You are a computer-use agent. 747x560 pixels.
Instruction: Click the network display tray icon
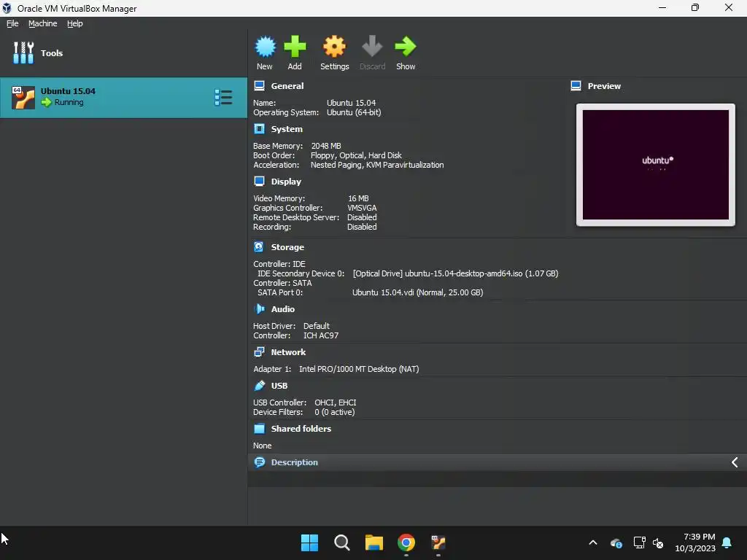pos(639,542)
